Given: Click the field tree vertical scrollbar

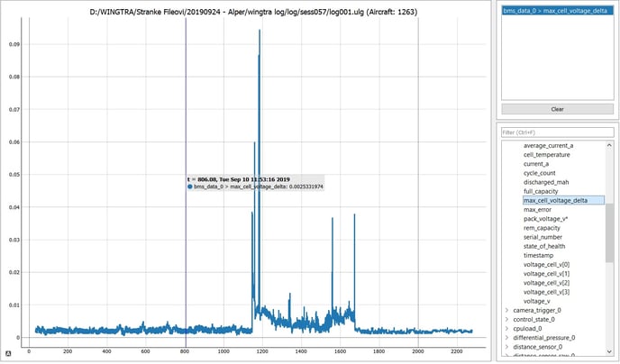Looking at the screenshot, I should tap(609, 225).
